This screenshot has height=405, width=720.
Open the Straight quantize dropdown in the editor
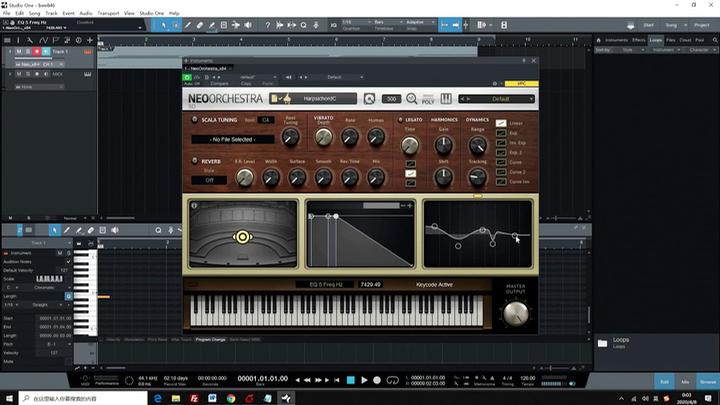click(x=44, y=305)
